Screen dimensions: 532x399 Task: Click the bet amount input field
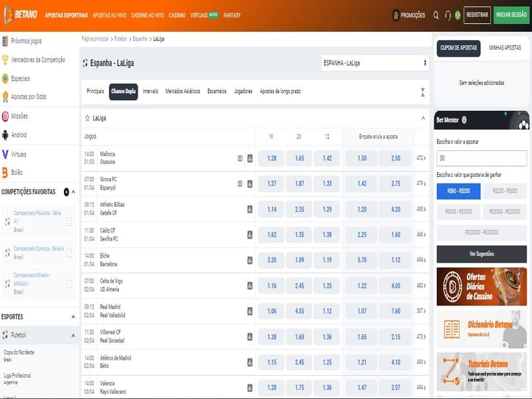coord(481,158)
